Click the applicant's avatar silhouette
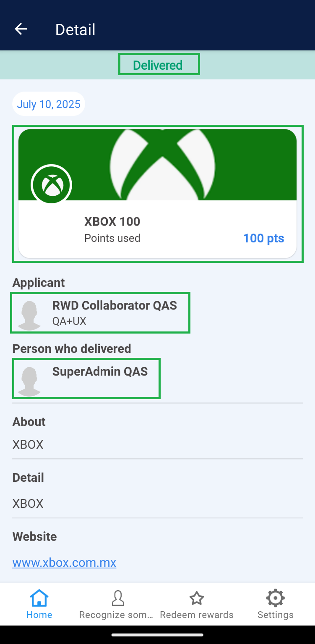 click(29, 315)
